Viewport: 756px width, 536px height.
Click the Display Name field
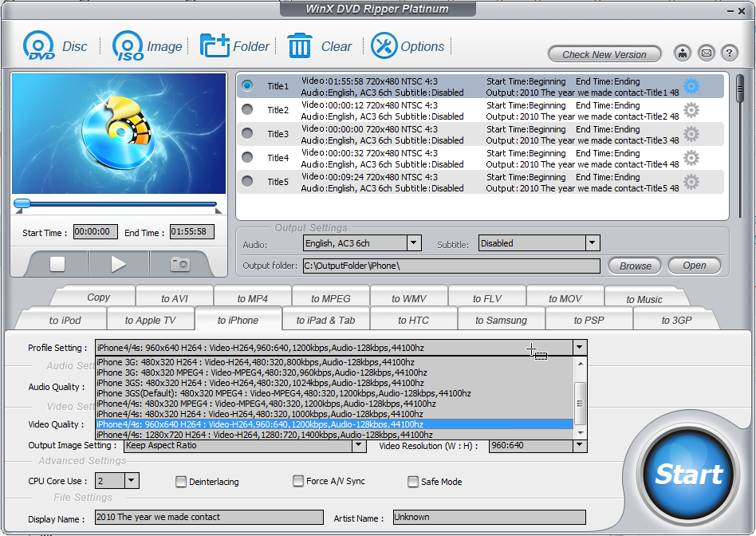pyautogui.click(x=209, y=517)
